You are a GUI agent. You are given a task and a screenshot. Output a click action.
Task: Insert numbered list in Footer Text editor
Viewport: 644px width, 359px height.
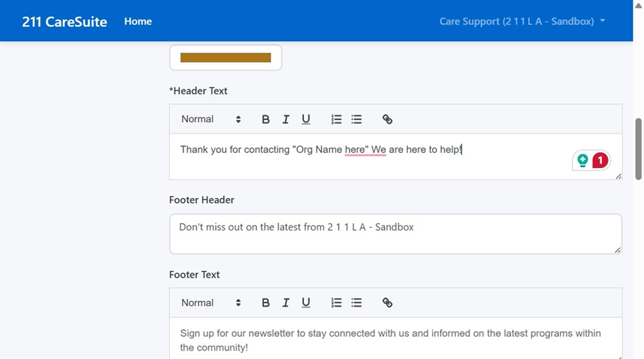pos(336,303)
